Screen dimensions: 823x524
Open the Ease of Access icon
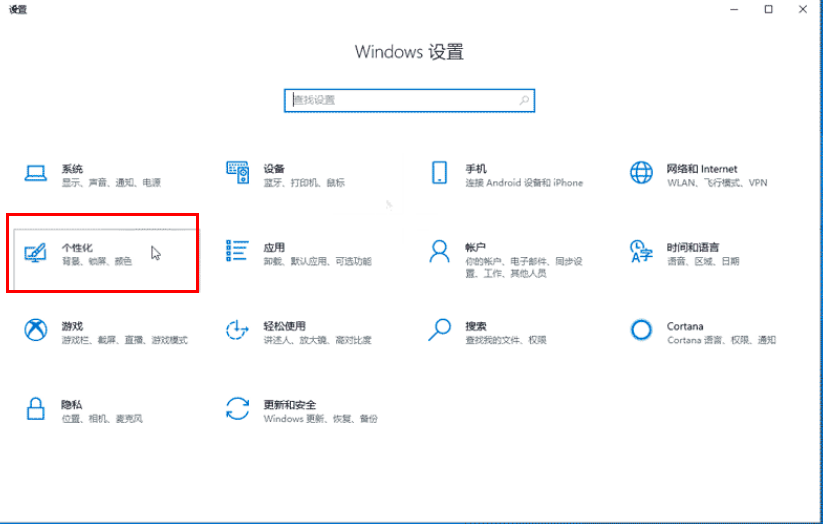coord(238,330)
